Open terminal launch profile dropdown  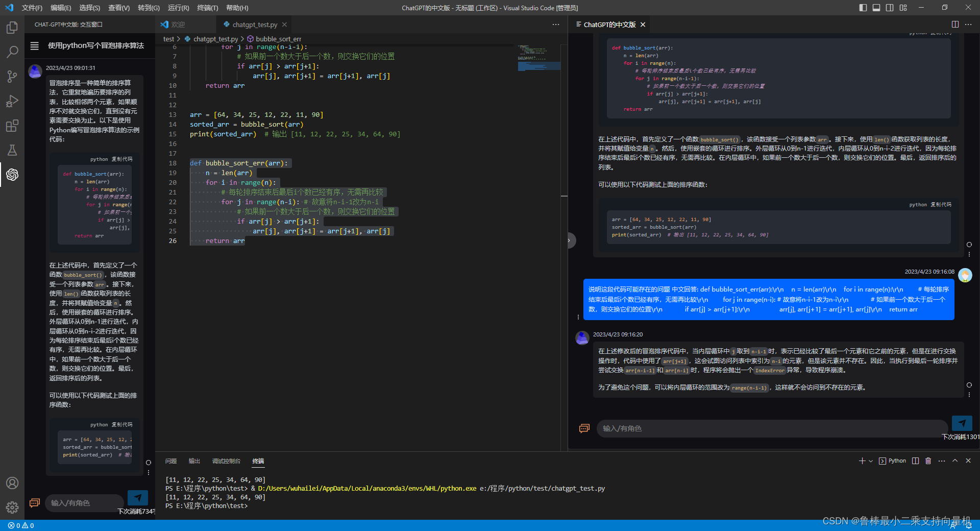pos(871,461)
